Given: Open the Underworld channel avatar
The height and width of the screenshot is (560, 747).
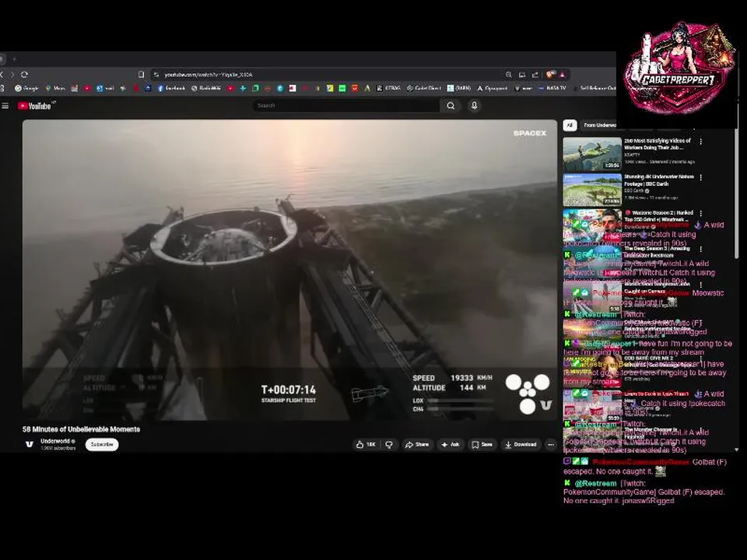Looking at the screenshot, I should (30, 444).
